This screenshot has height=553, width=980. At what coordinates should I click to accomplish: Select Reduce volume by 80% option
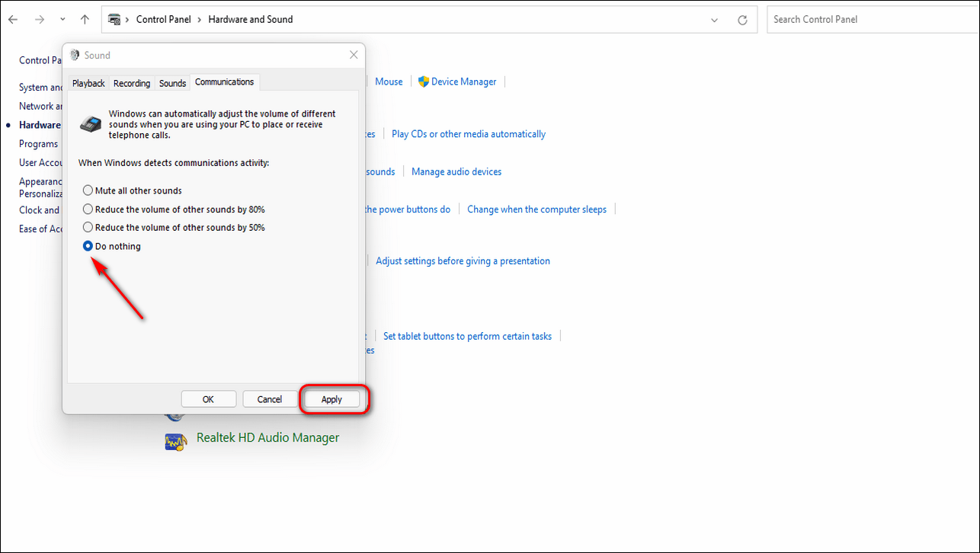coord(88,209)
